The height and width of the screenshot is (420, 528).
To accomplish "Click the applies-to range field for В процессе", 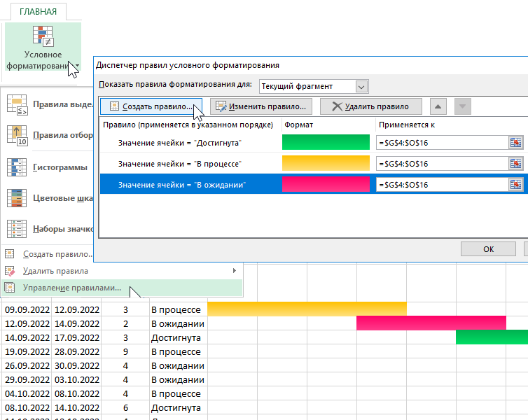I will 441,163.
